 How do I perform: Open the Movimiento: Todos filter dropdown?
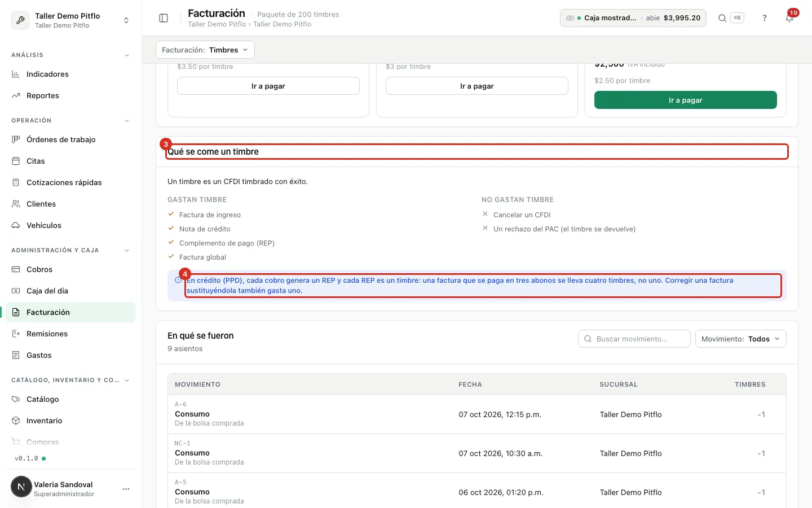point(740,339)
